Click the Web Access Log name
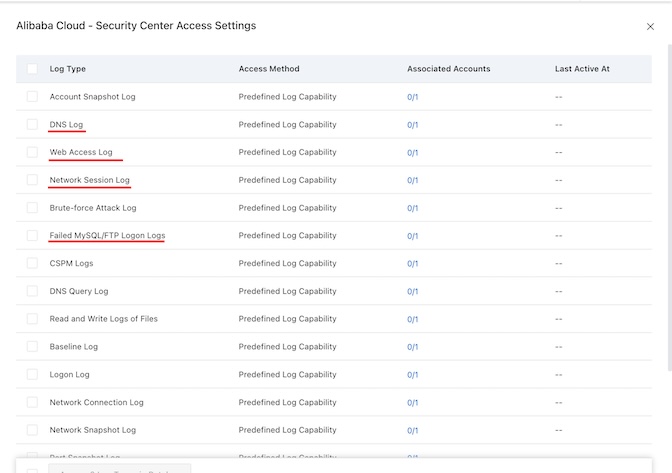Image resolution: width=672 pixels, height=473 pixels. tap(81, 152)
